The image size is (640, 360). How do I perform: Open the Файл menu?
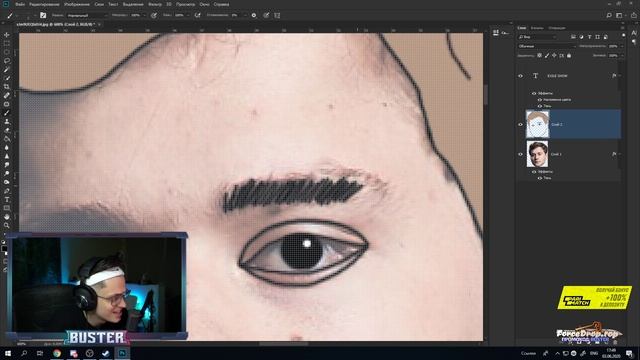pyautogui.click(x=20, y=4)
